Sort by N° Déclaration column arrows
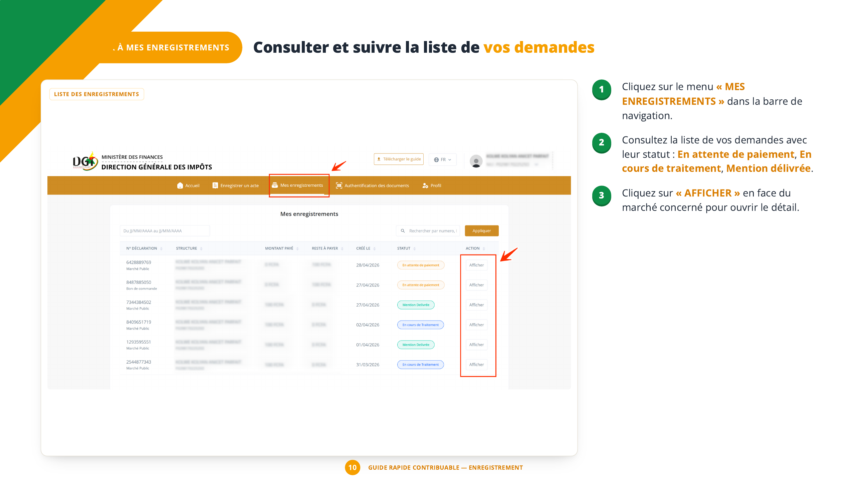 [161, 249]
